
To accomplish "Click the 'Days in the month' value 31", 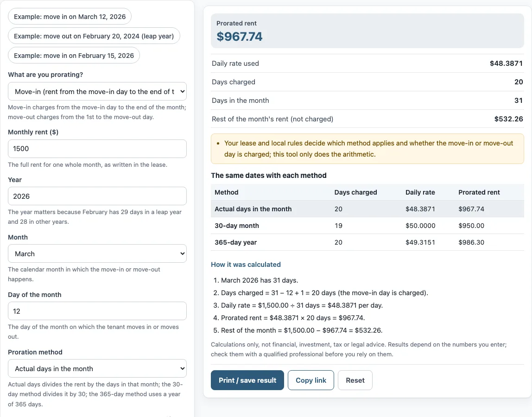I will tap(519, 101).
